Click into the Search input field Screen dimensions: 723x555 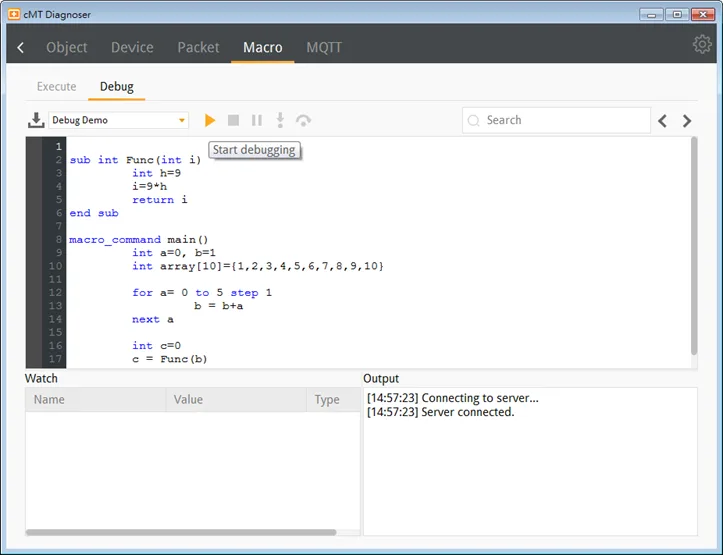point(556,120)
